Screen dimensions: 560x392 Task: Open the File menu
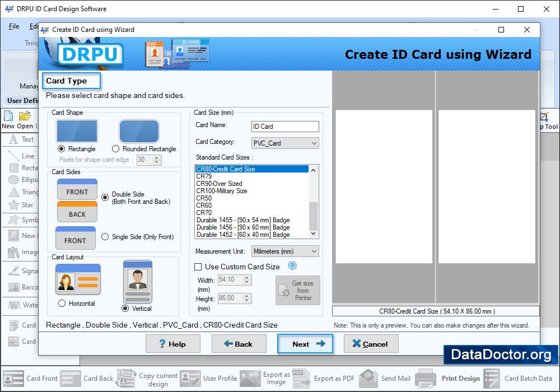click(x=14, y=26)
